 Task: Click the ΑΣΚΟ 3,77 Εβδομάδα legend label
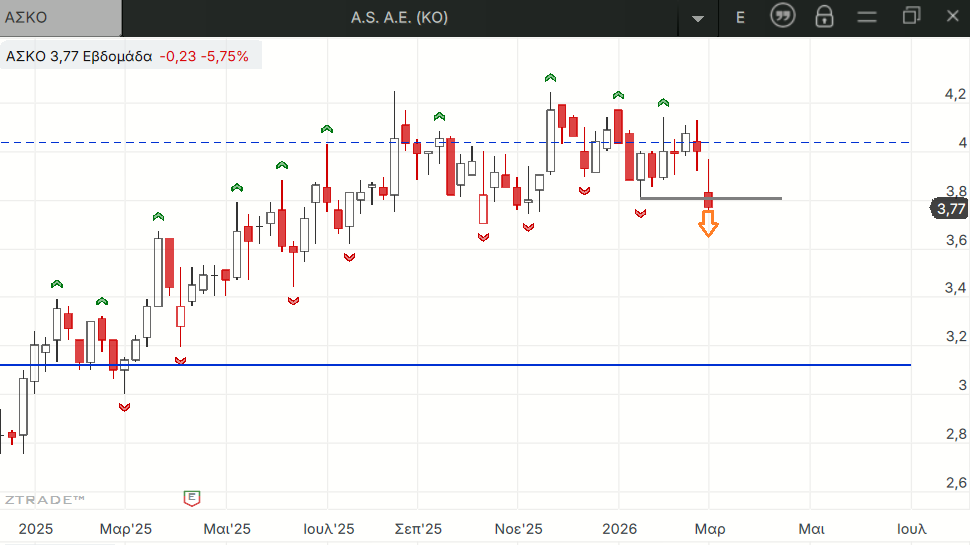80,56
